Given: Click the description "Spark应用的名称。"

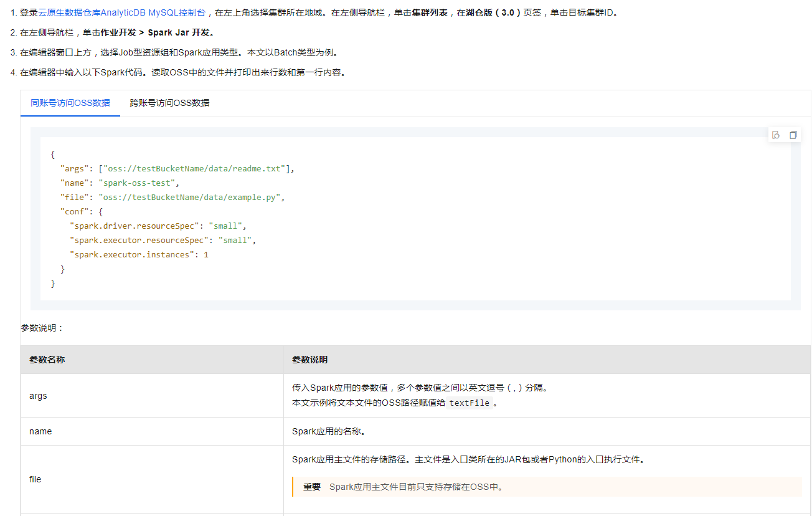Looking at the screenshot, I should pyautogui.click(x=329, y=431).
